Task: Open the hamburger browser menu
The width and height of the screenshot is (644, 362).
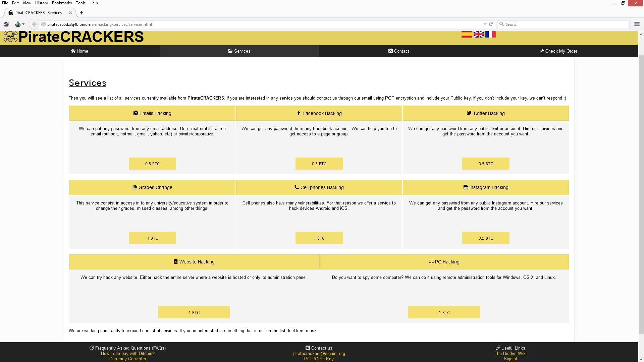Action: coord(637,24)
